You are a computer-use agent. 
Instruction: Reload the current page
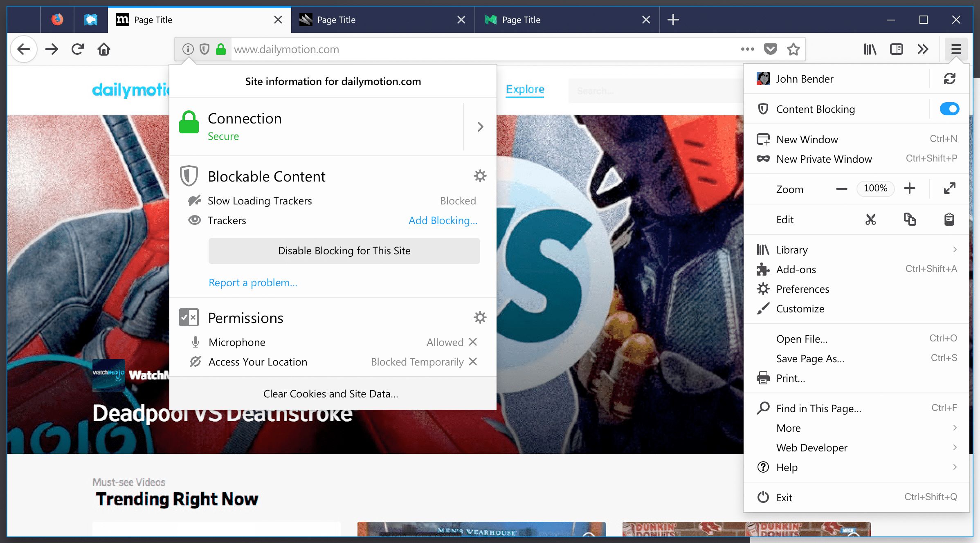[x=78, y=49]
